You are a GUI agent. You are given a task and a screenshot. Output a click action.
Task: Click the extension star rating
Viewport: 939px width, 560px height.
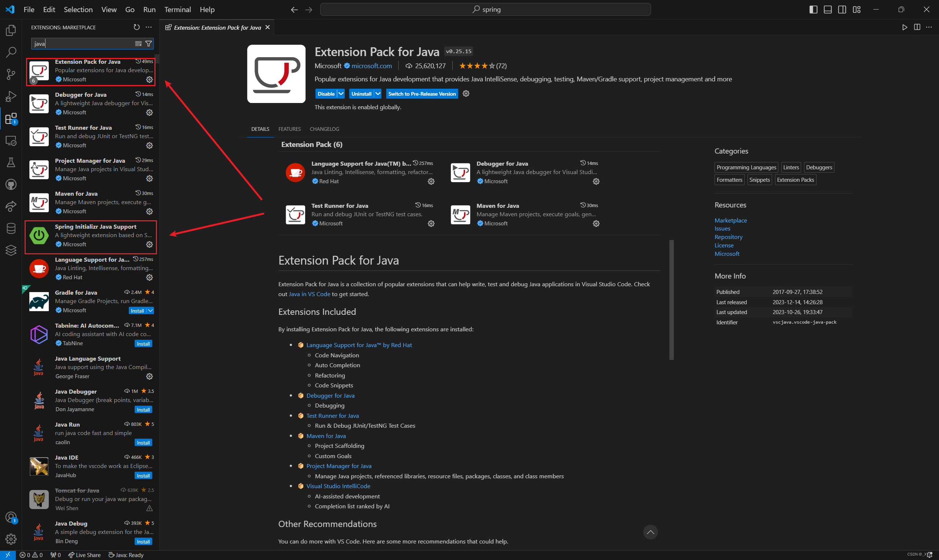pos(483,66)
